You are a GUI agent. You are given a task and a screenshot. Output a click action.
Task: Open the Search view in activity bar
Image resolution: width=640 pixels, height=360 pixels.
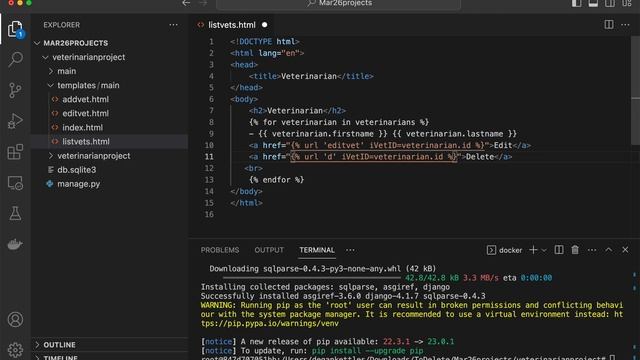pos(15,60)
